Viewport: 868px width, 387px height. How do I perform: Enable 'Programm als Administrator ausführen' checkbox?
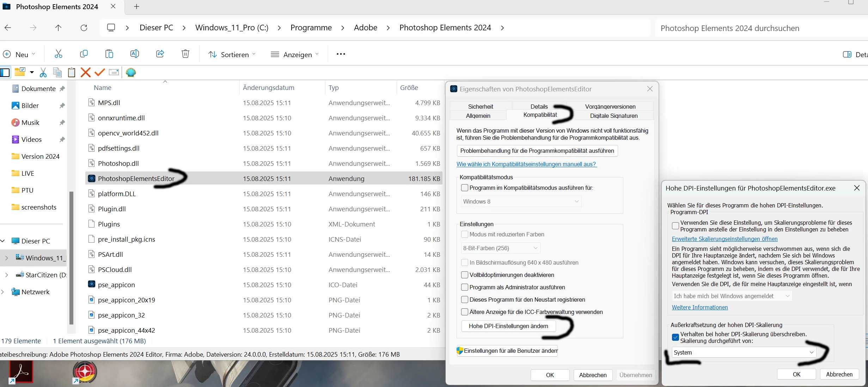coord(465,287)
